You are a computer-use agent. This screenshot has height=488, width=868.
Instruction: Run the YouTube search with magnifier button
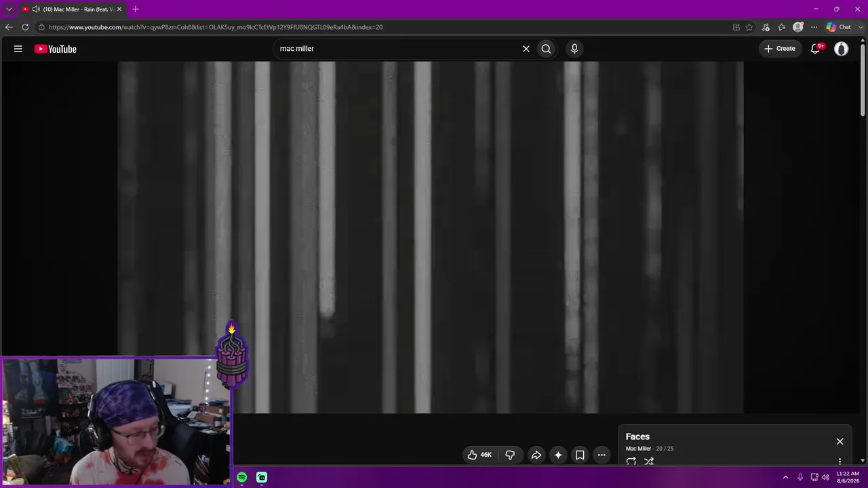click(x=546, y=49)
